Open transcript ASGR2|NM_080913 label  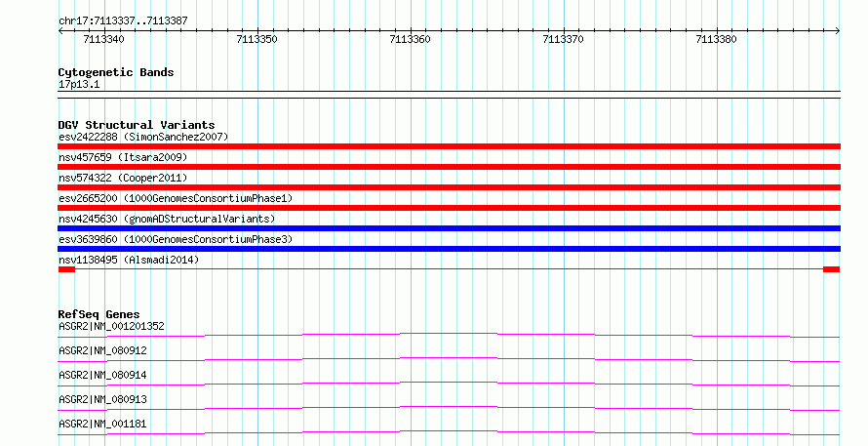pyautogui.click(x=102, y=399)
